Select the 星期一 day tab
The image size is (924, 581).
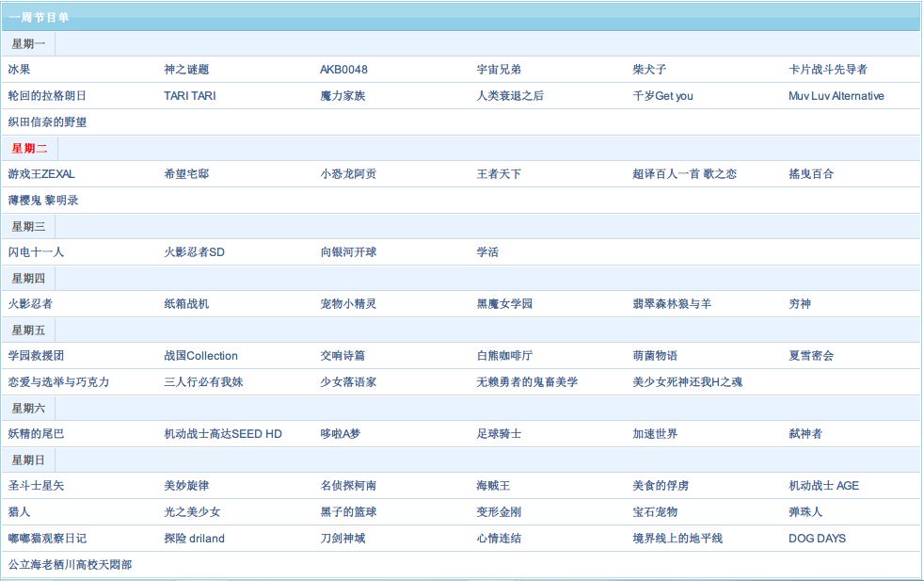28,43
